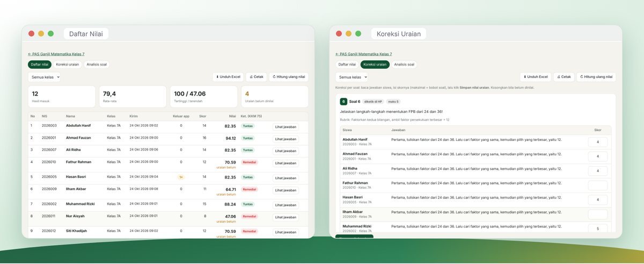Select Analisis soal tab in Daftar Nilai window

97,65
